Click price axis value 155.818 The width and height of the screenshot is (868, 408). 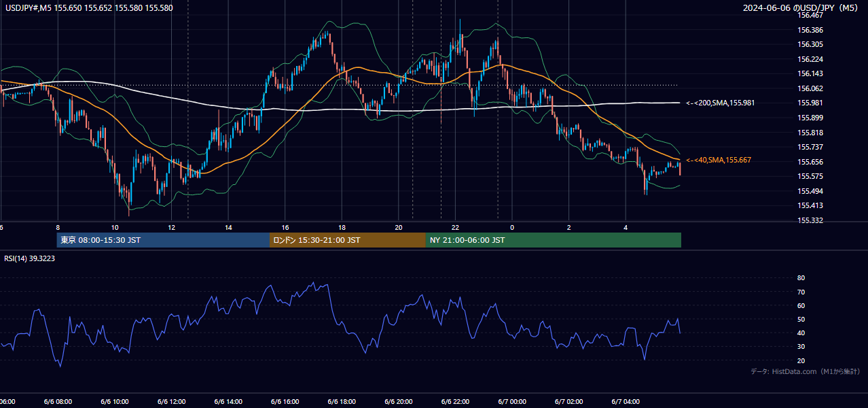click(x=810, y=133)
